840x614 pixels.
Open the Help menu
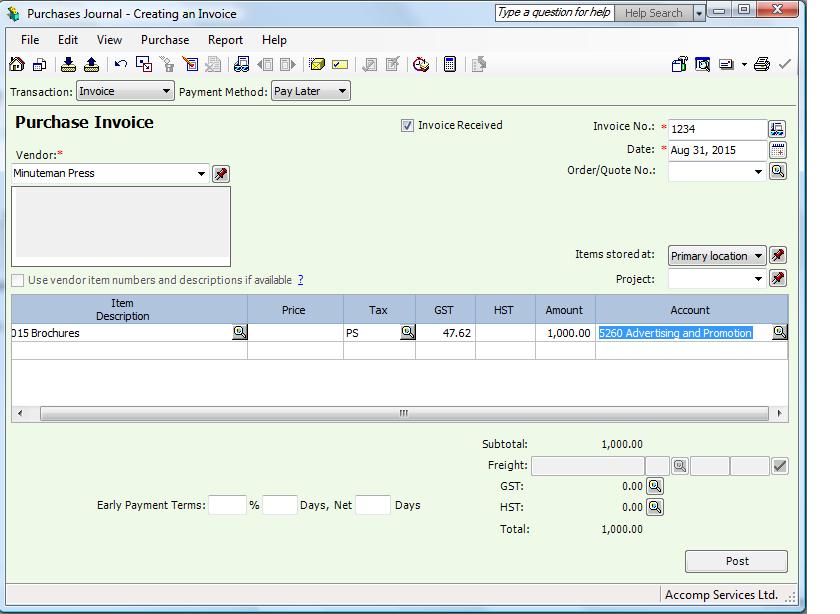pos(274,40)
